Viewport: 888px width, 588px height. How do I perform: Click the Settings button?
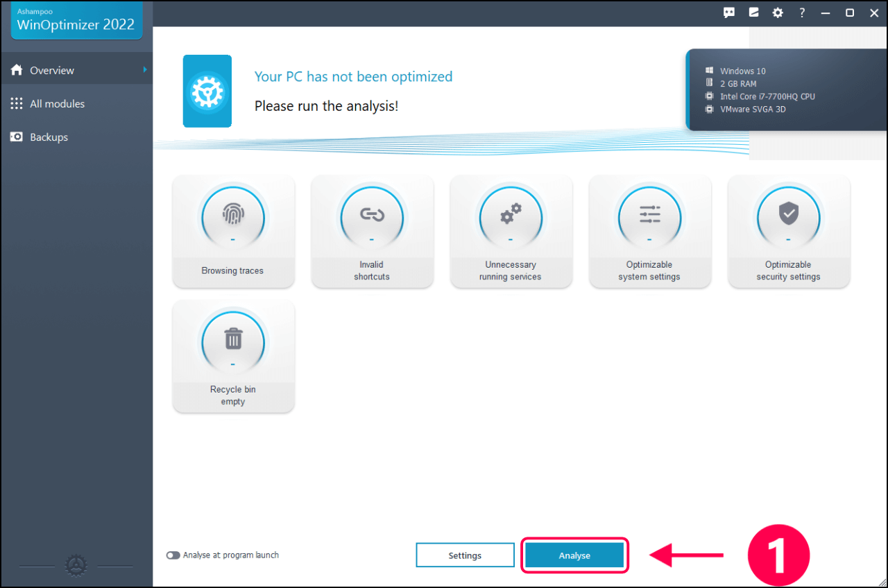(x=465, y=555)
